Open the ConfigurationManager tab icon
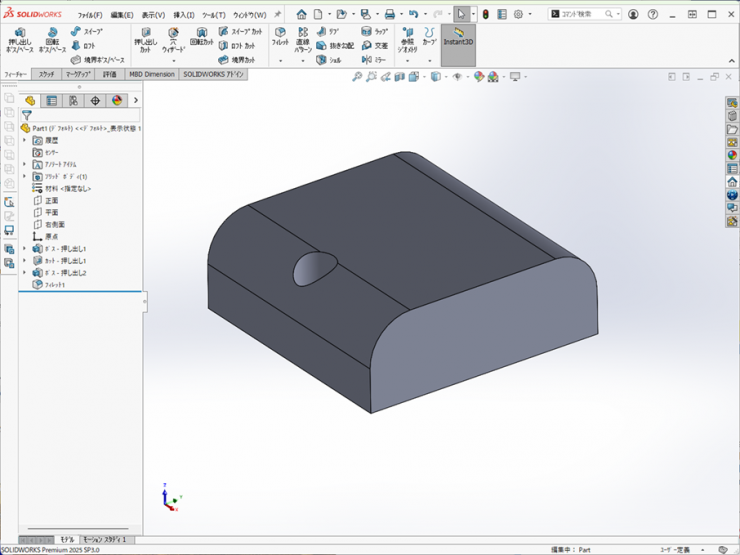Screen dimensions: 740x555 tap(73, 100)
